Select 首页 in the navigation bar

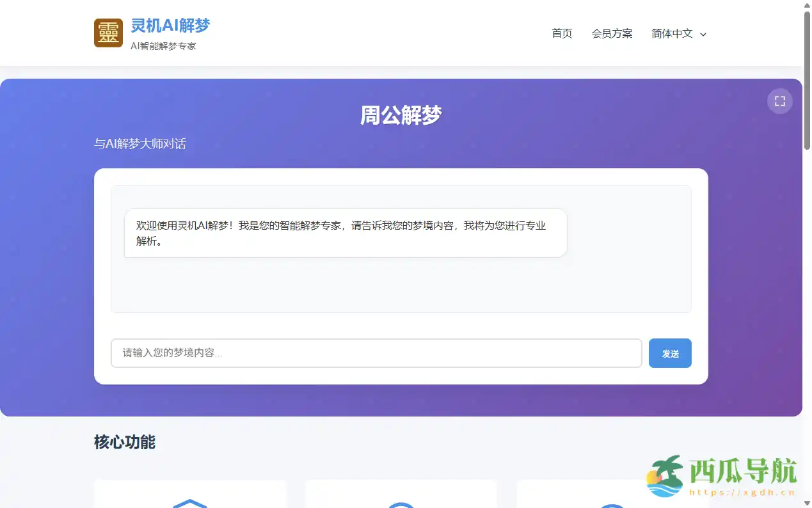pos(562,34)
